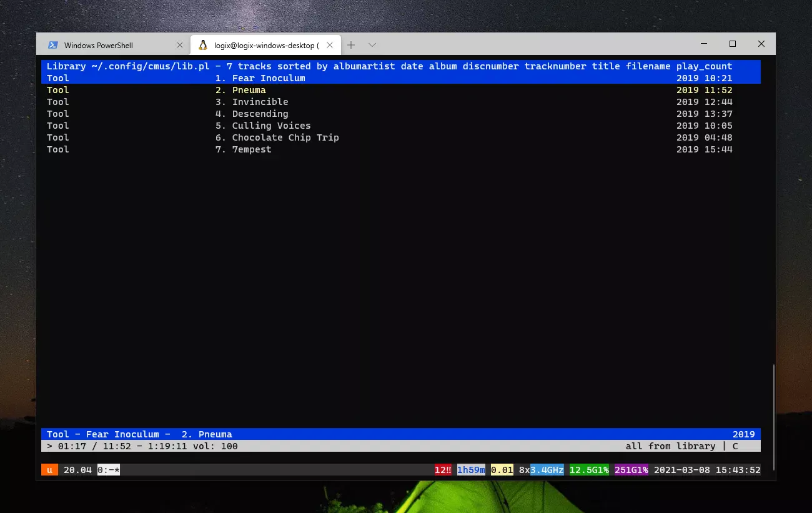Click the 2019 11:52 duration entry
This screenshot has width=812, height=513.
click(x=705, y=90)
